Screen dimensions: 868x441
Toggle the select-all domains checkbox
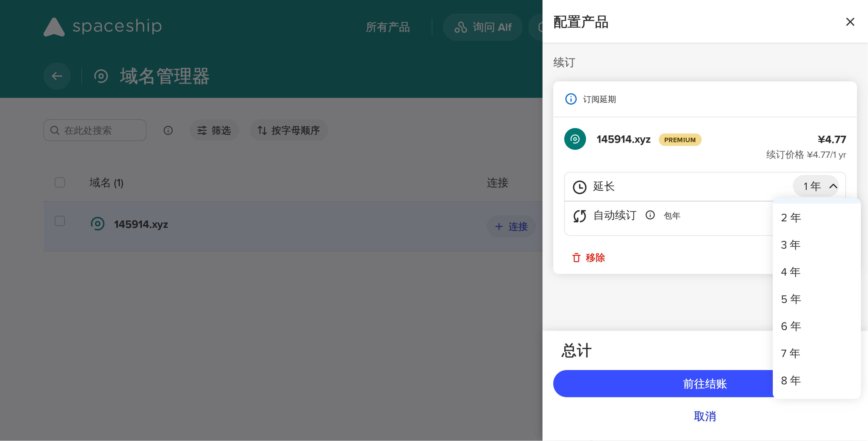tap(60, 182)
